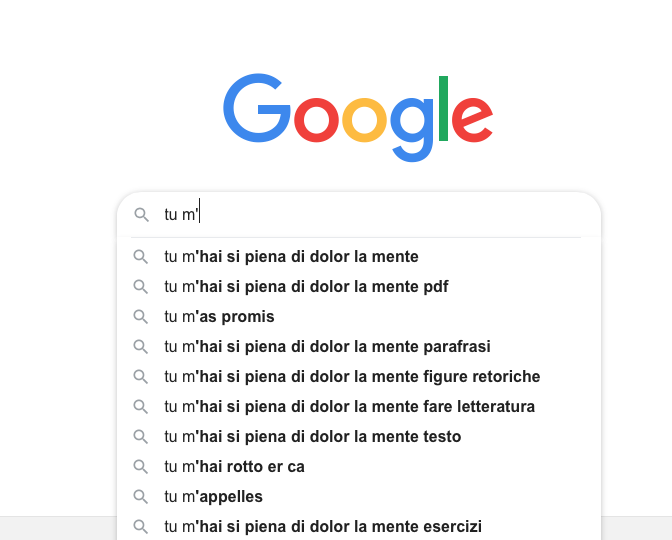This screenshot has height=540, width=672.
Task: Click magnifier icon next to 'mente pdf' suggestion
Action: point(140,287)
